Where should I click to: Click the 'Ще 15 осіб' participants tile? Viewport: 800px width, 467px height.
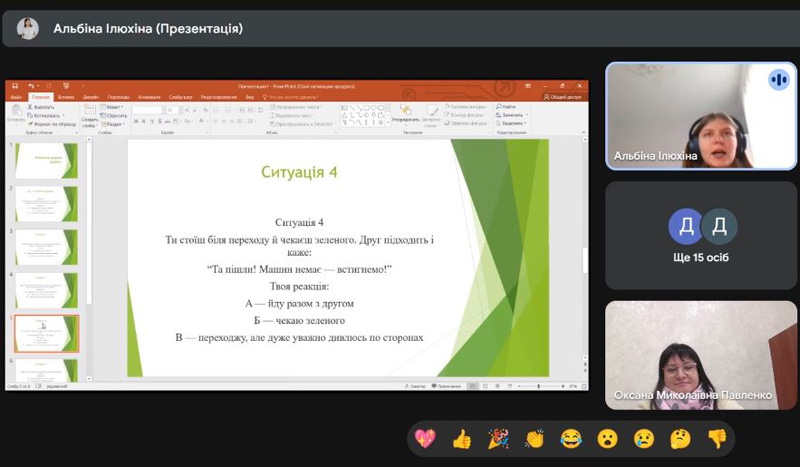(701, 236)
